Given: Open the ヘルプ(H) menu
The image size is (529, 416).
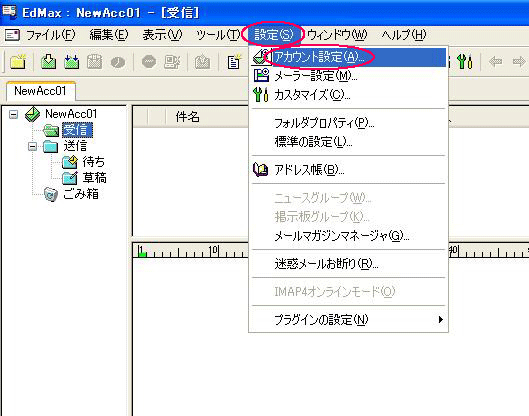Looking at the screenshot, I should [403, 35].
